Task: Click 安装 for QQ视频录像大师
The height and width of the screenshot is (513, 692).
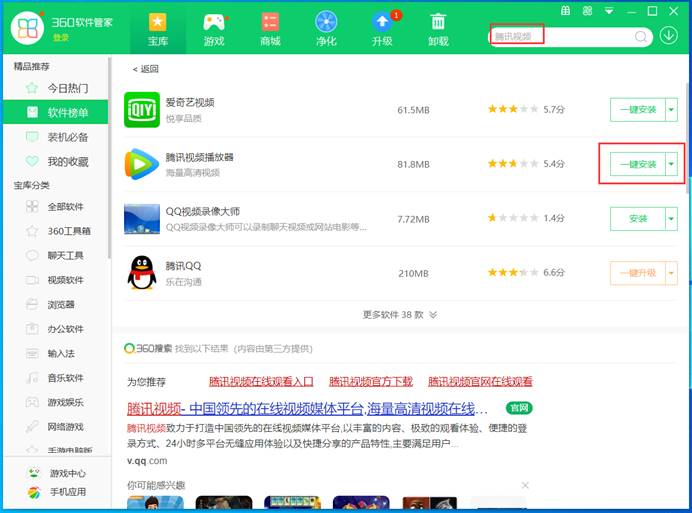Action: point(638,219)
